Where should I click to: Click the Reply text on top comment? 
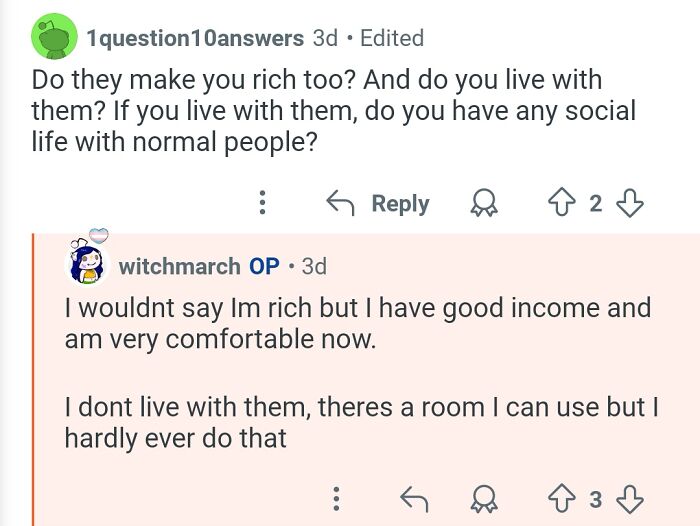click(400, 204)
